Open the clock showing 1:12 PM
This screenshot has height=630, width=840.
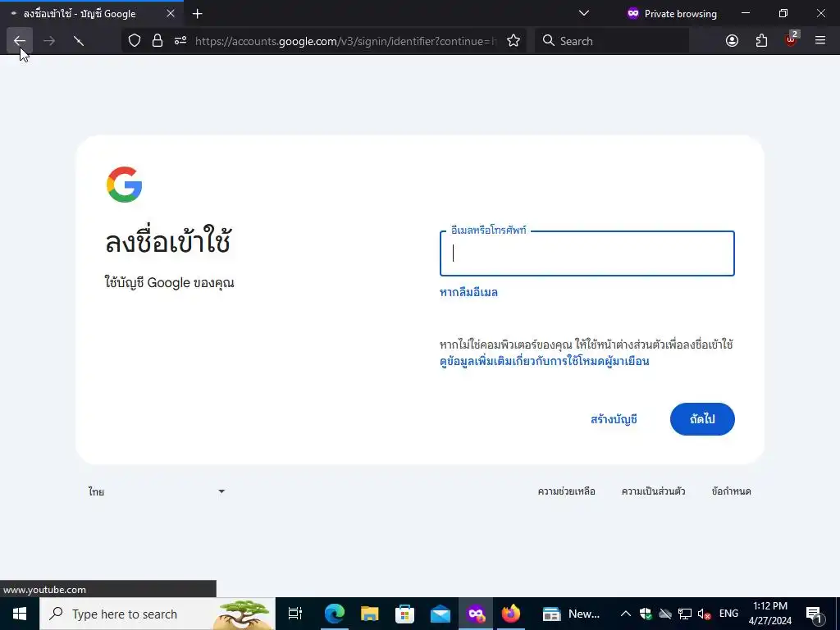769,614
